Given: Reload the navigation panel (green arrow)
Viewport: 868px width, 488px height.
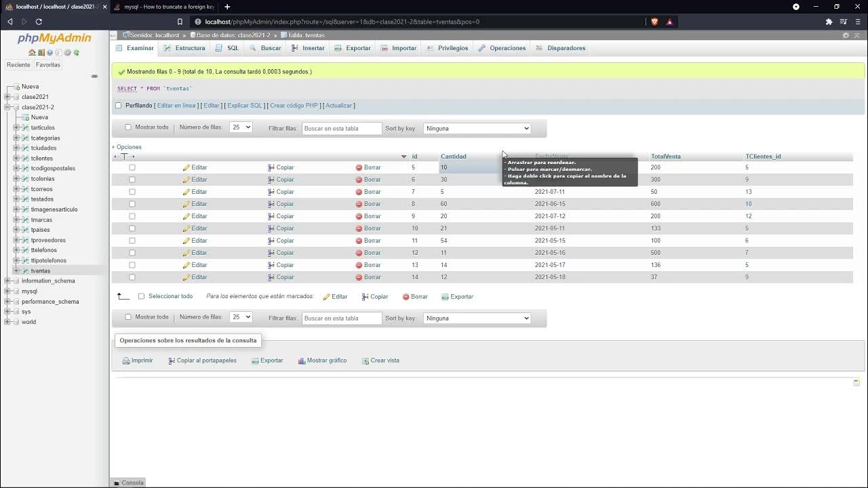Looking at the screenshot, I should click(x=76, y=53).
